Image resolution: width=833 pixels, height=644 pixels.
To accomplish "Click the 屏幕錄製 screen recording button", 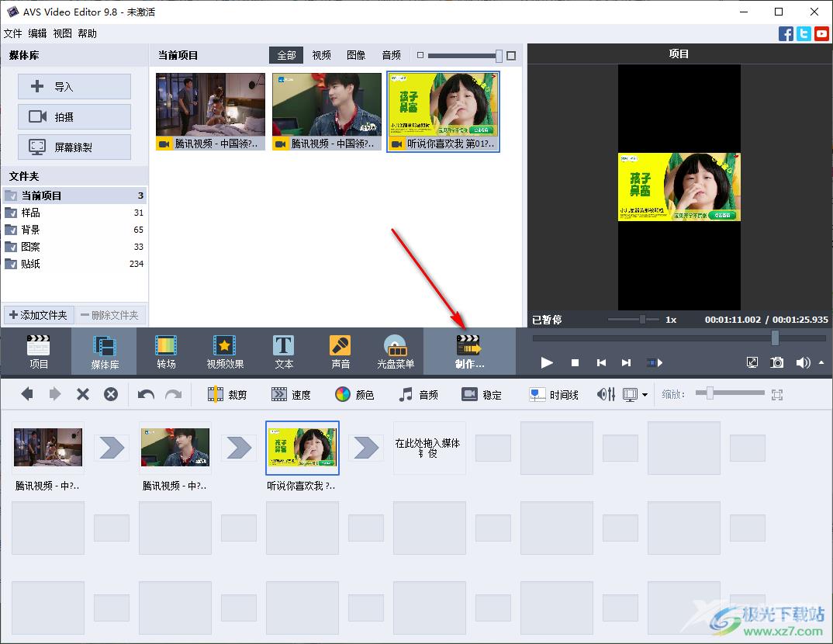I will point(74,147).
